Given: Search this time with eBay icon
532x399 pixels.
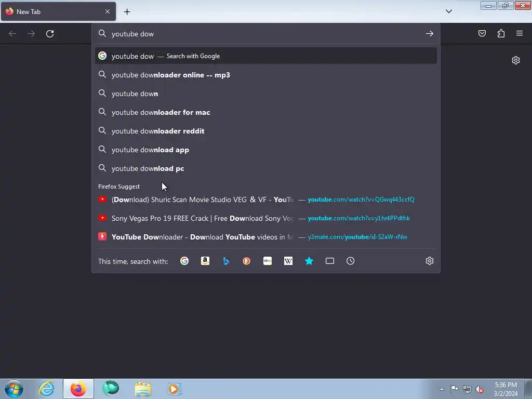Looking at the screenshot, I should pyautogui.click(x=268, y=261).
